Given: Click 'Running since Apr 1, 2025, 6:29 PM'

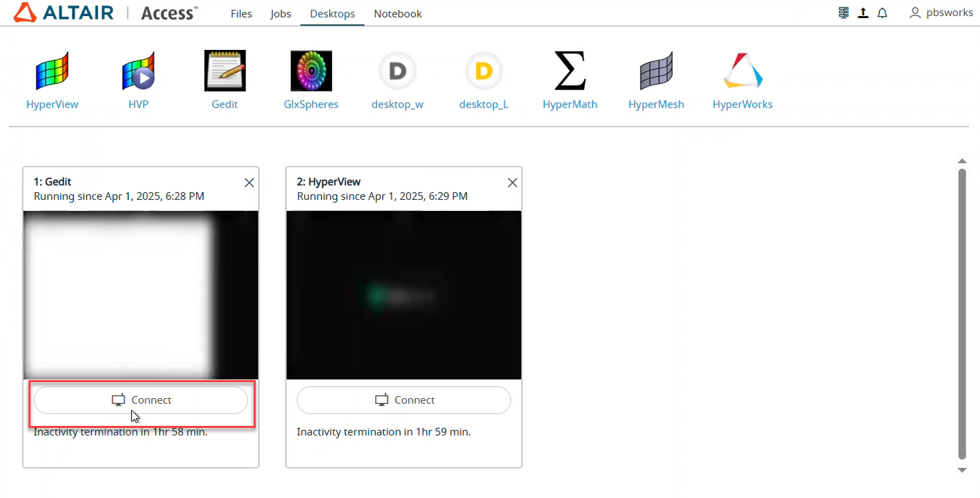Looking at the screenshot, I should [383, 196].
